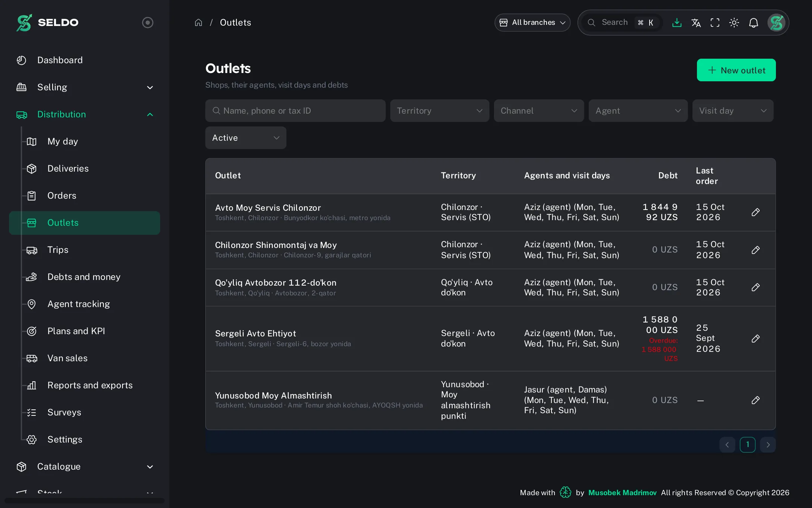The height and width of the screenshot is (508, 812).
Task: Open the All branches dropdown
Action: click(x=532, y=23)
